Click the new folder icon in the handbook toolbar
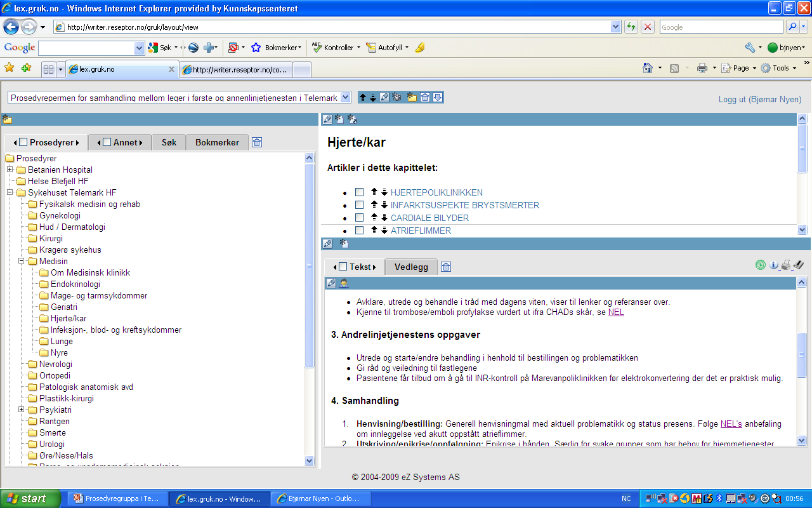Screen dimensions: 812x508 (412, 97)
